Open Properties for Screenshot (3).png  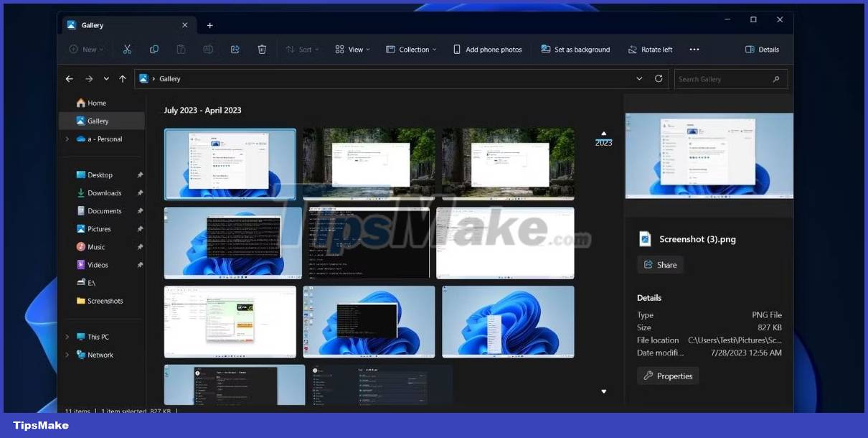(x=668, y=376)
